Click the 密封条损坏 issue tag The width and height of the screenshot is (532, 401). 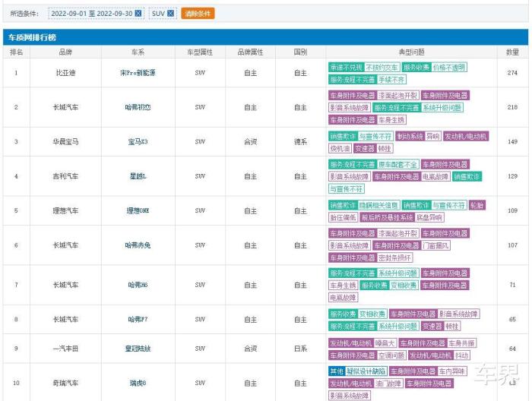click(394, 258)
